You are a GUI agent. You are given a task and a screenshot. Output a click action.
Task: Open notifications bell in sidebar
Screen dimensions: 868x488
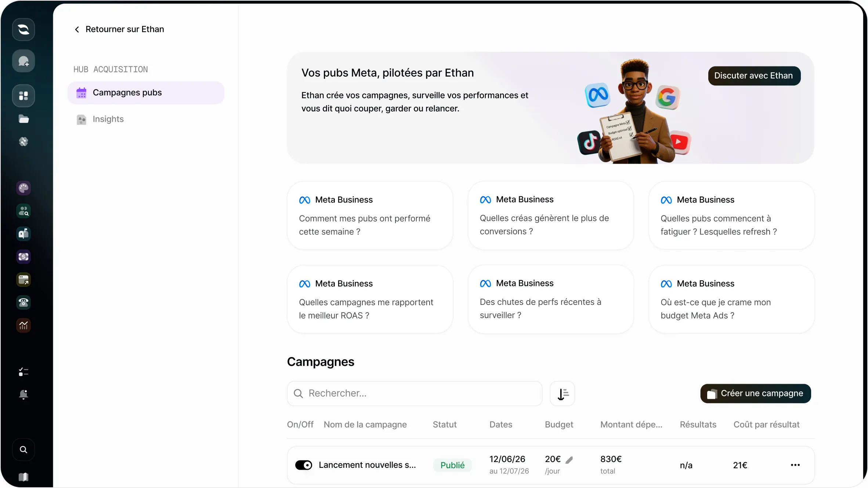coord(23,394)
